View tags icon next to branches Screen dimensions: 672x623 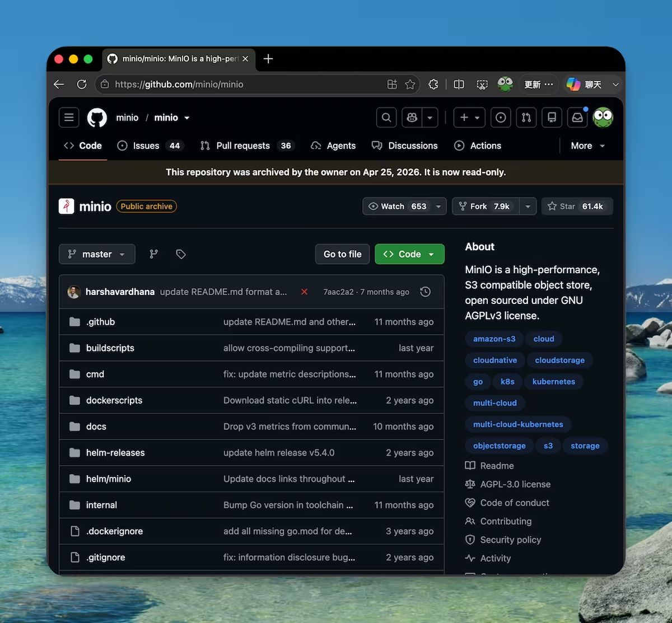coord(180,254)
